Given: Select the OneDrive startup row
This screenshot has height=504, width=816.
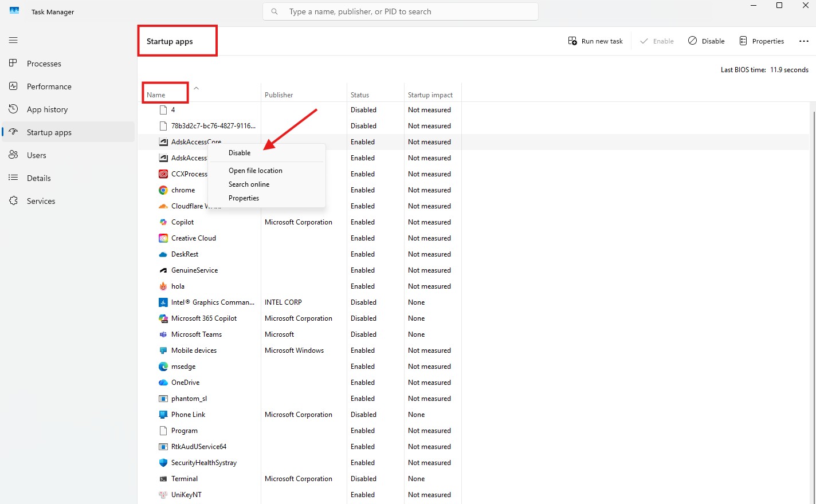Looking at the screenshot, I should [186, 383].
